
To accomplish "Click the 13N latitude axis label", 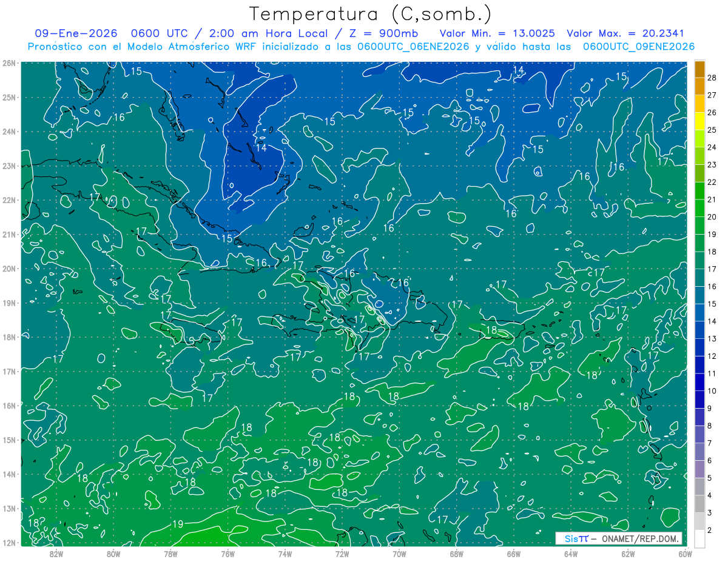I will [x=8, y=508].
